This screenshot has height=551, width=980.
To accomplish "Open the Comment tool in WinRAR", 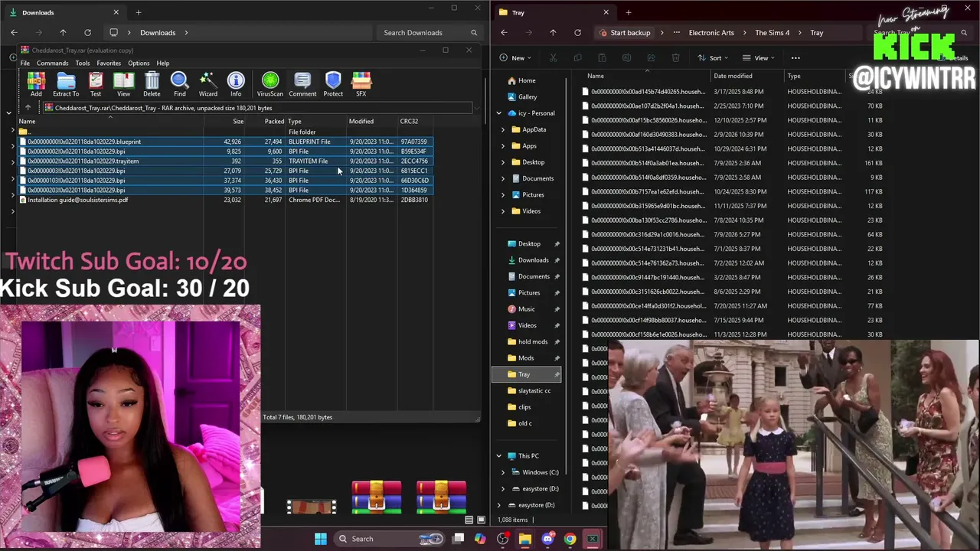I will tap(302, 84).
